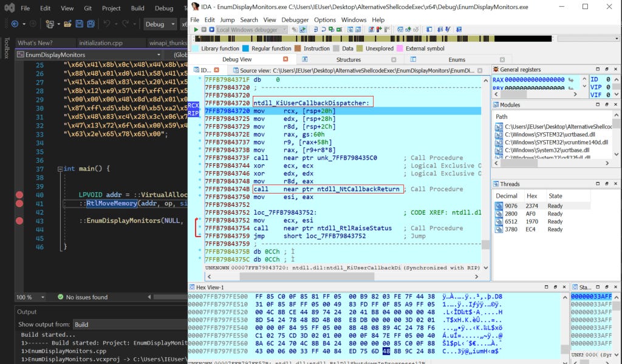Toggle the breakpoint on line 40
The width and height of the screenshot is (622, 364).
pos(19,195)
